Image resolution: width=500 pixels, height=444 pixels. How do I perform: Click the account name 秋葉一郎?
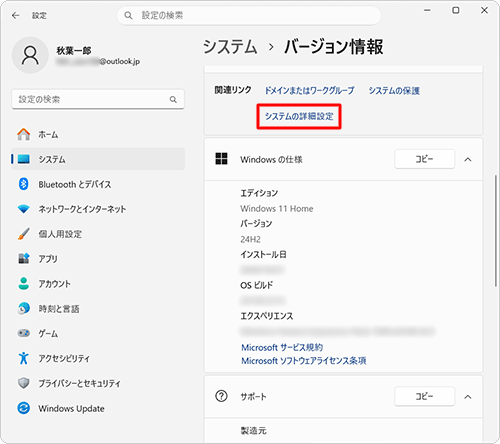click(x=74, y=51)
